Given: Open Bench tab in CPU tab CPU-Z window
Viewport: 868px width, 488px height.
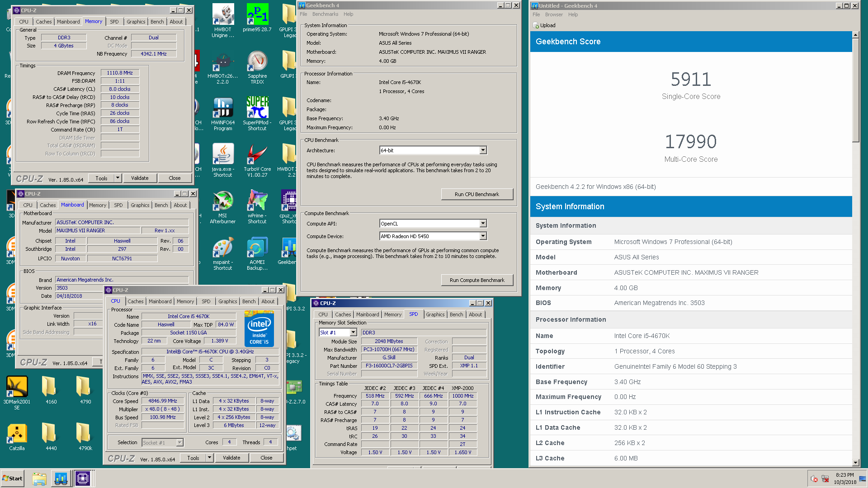Looking at the screenshot, I should (249, 301).
